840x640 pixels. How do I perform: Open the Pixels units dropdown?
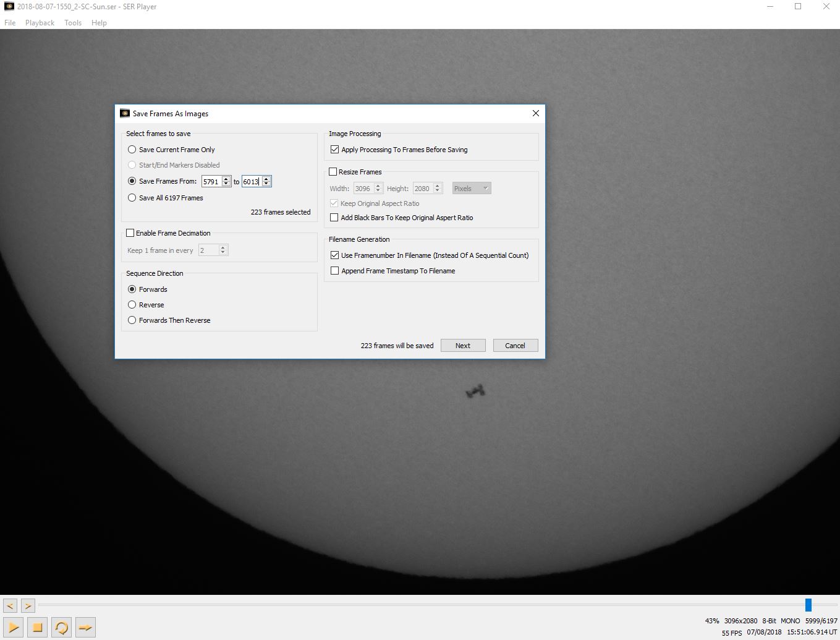[472, 189]
